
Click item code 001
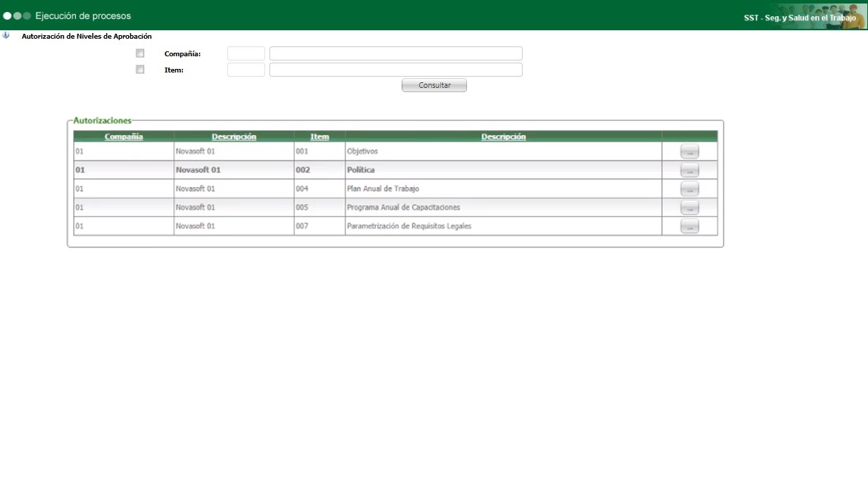[x=302, y=151]
